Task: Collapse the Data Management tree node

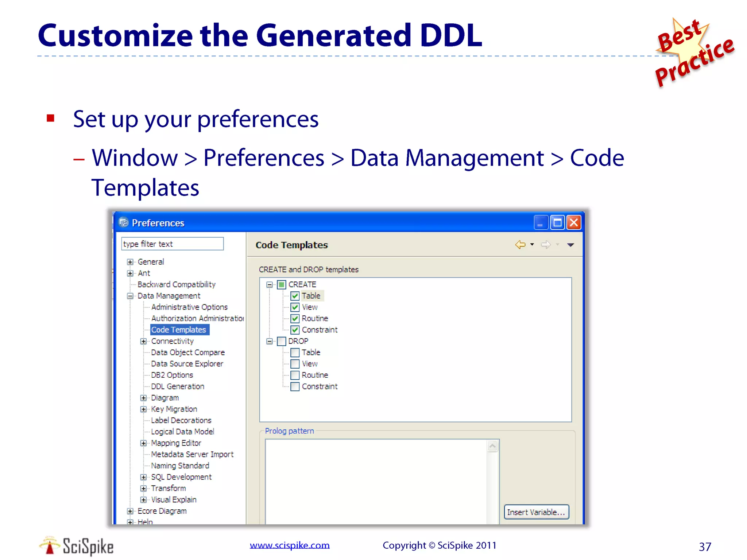Action: 130,296
